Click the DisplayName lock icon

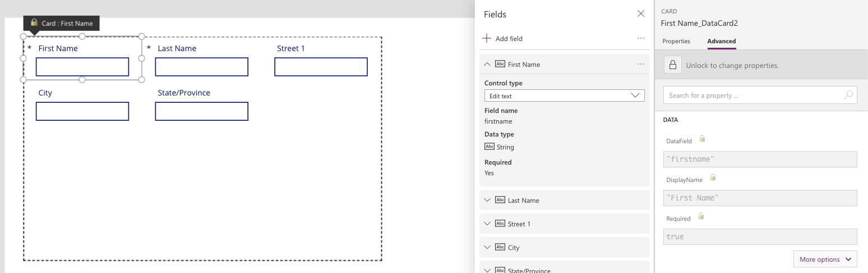click(x=713, y=178)
